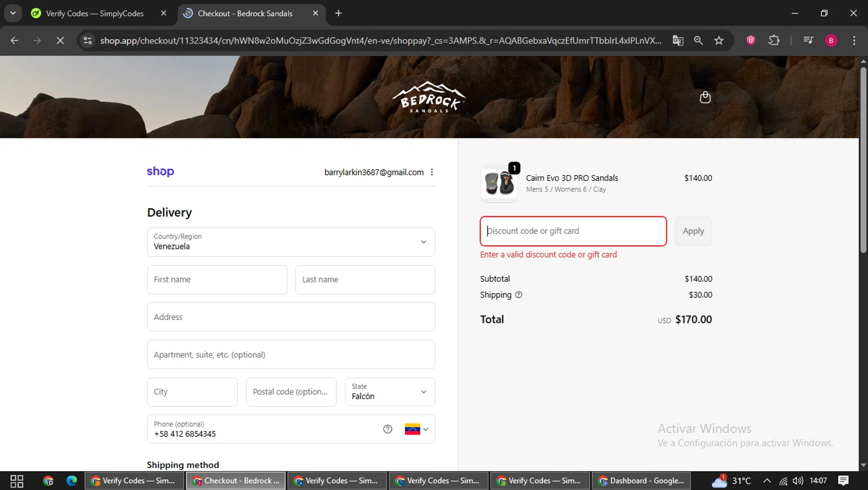Image resolution: width=868 pixels, height=490 pixels.
Task: Open the Extensions puzzle icon
Action: [x=774, y=40]
